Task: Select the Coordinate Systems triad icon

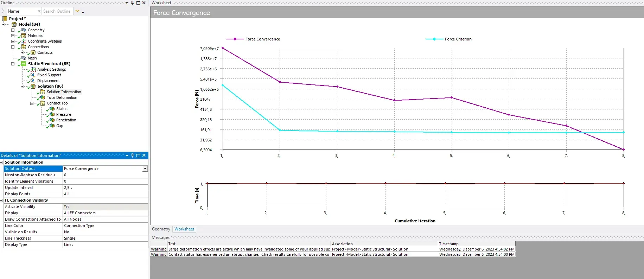Action: (24, 41)
